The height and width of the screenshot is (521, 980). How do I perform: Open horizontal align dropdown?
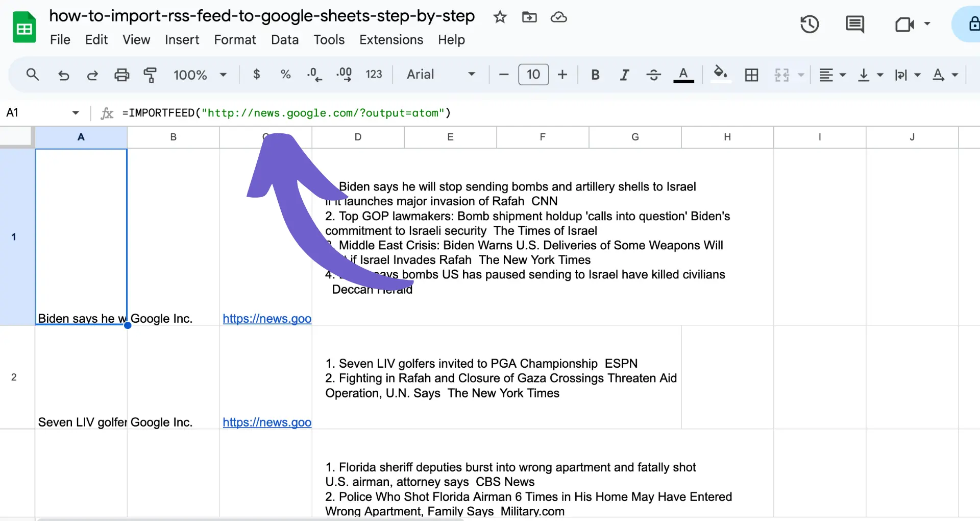tap(832, 75)
